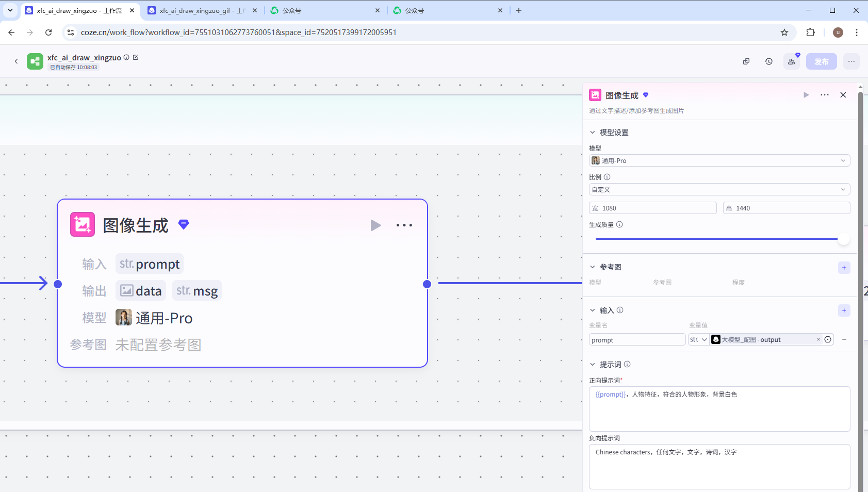Open the browser profile avatar

(x=838, y=32)
